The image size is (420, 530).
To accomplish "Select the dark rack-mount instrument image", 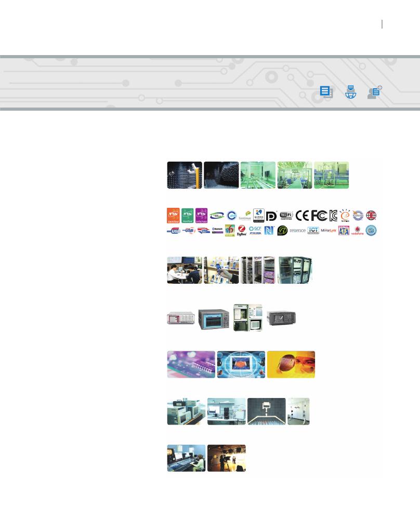I will pos(281,317).
